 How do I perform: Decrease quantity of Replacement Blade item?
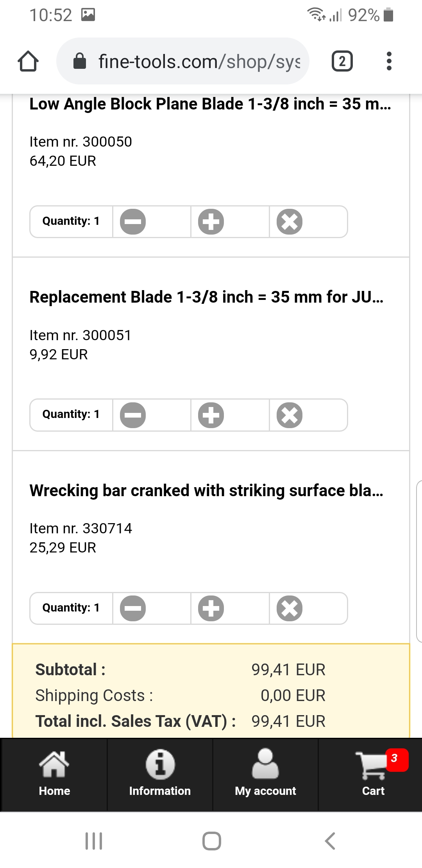133,415
